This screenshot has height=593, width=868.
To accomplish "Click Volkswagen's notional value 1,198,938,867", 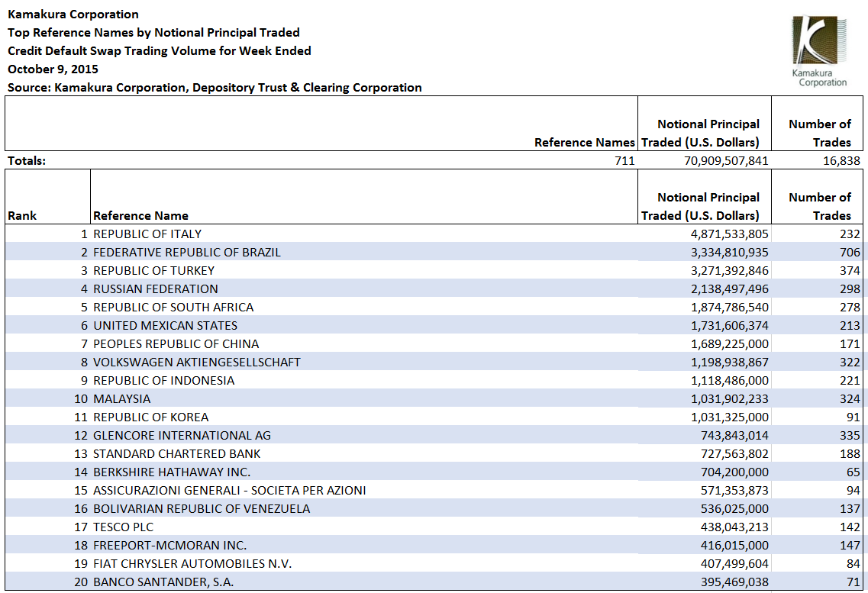I will tap(730, 362).
